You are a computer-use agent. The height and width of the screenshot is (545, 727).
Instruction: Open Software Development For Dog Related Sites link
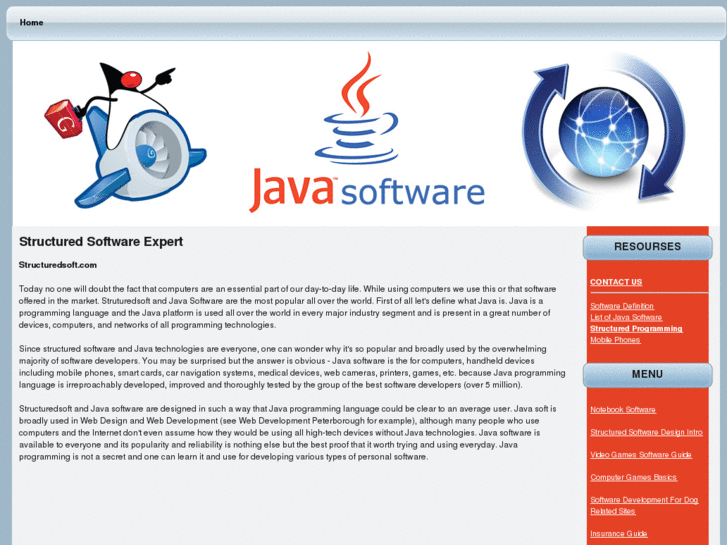tap(644, 506)
